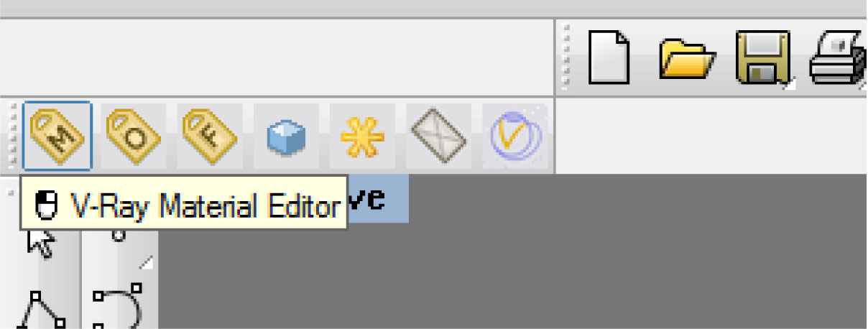
Task: Select the polyline tool in left sidebar
Action: [42, 310]
